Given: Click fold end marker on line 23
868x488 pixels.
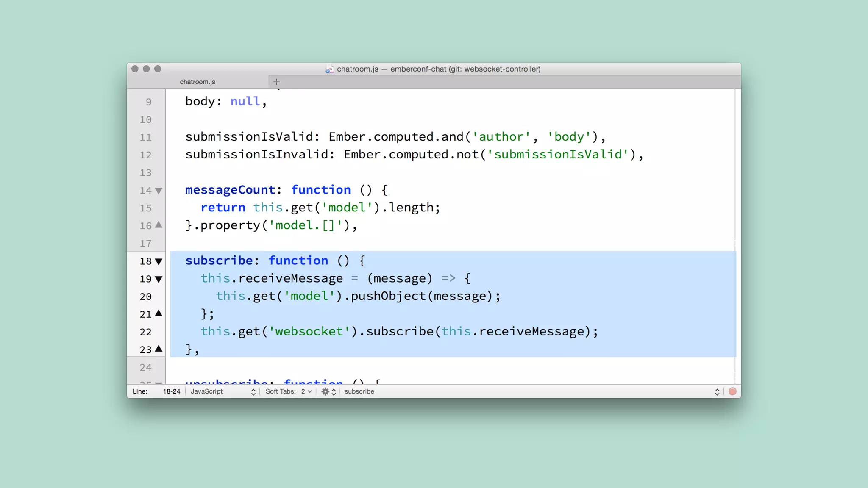Looking at the screenshot, I should point(159,349).
